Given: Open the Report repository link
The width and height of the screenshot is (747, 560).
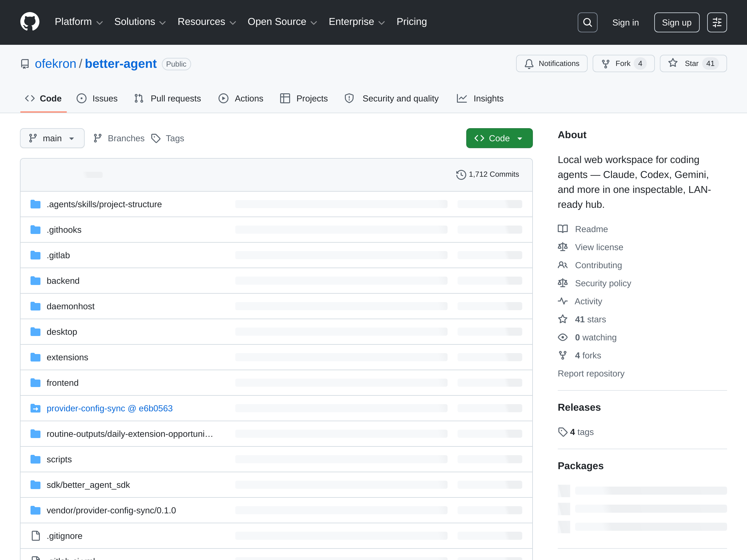Looking at the screenshot, I should (591, 373).
